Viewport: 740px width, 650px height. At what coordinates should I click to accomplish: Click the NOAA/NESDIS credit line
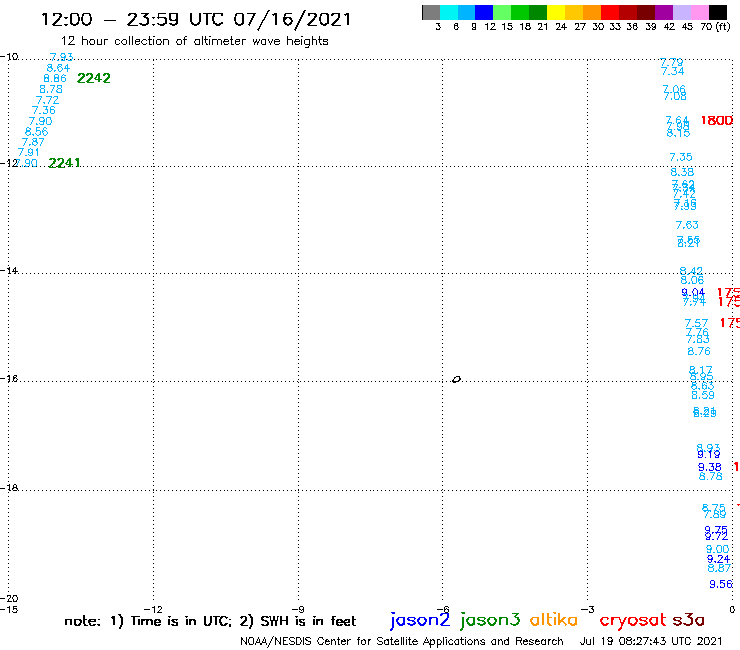point(402,641)
